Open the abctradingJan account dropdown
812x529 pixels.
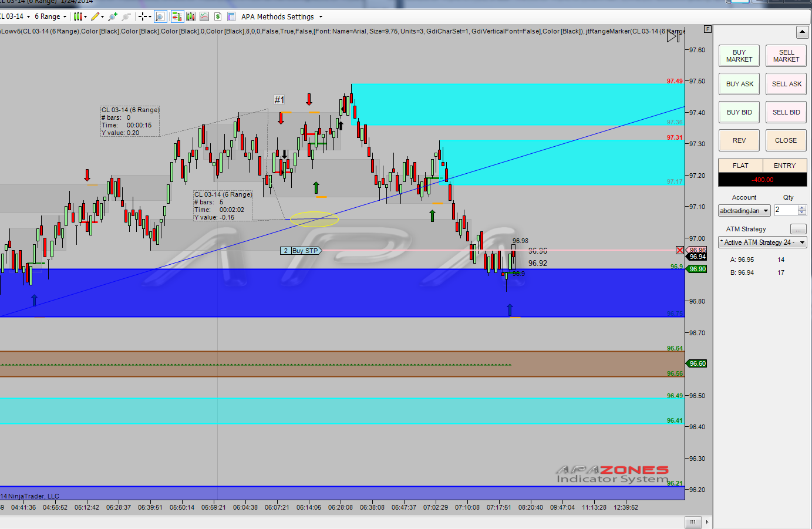[744, 211]
